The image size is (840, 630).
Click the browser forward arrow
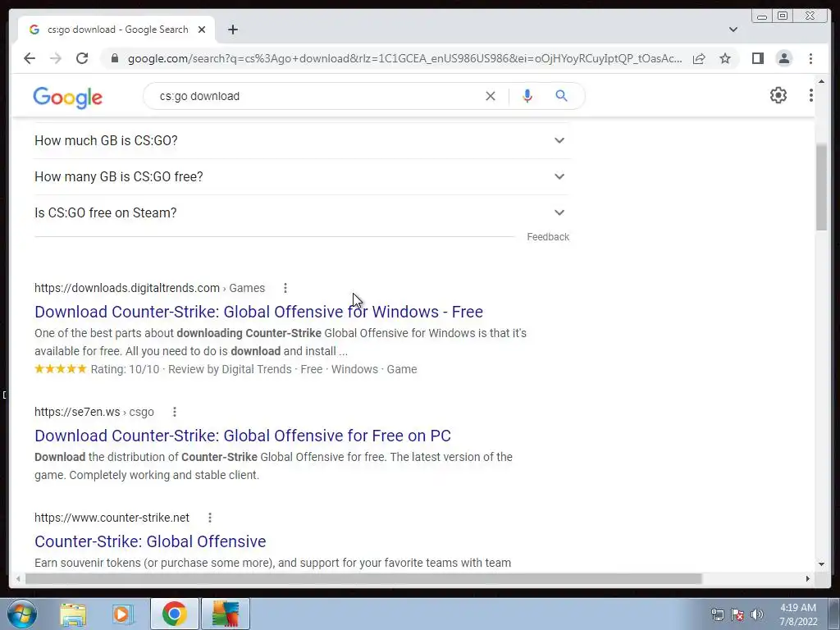pyautogui.click(x=56, y=58)
